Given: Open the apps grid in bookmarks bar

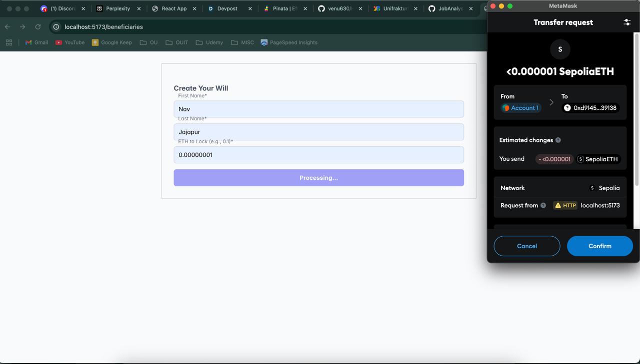Looking at the screenshot, I should pos(9,42).
